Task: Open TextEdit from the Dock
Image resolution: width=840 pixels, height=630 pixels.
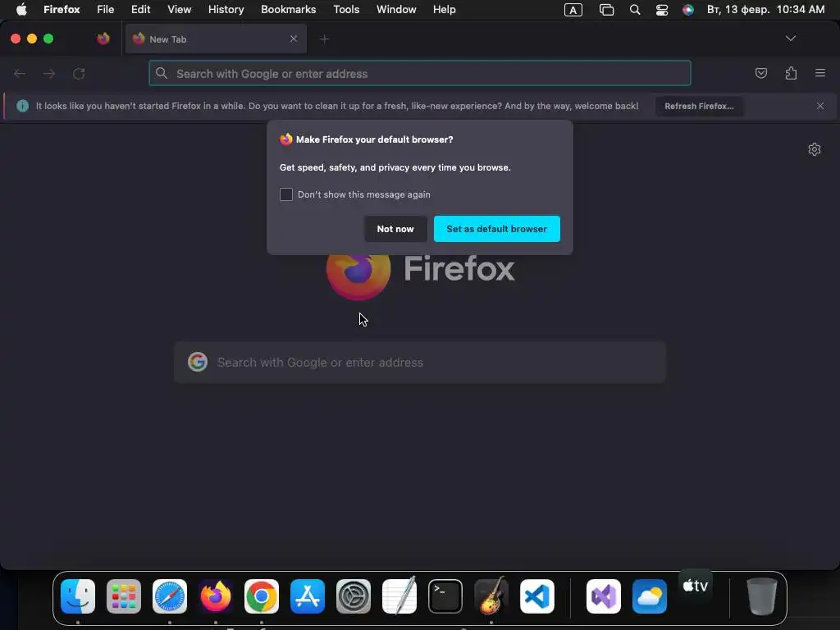Action: (399, 596)
